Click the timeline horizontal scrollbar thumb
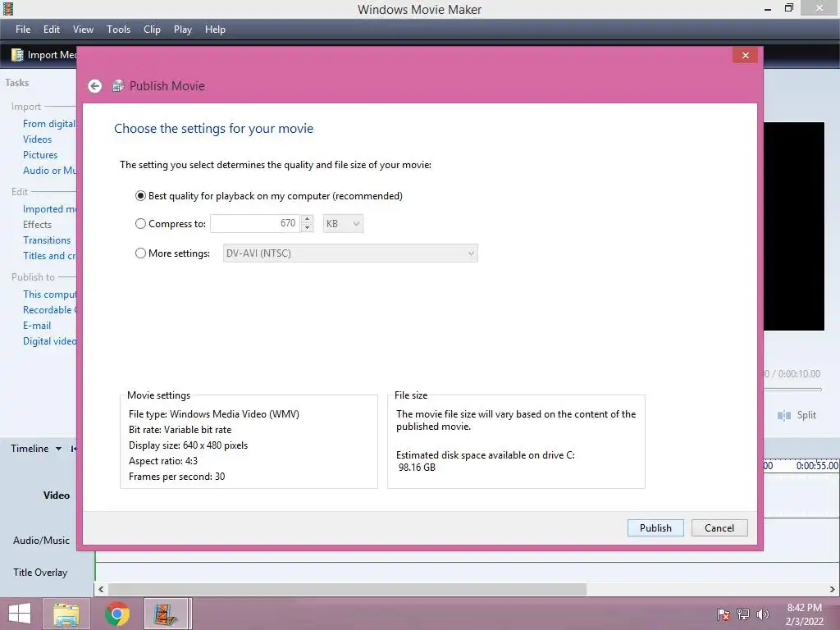840x630 pixels. (347, 589)
